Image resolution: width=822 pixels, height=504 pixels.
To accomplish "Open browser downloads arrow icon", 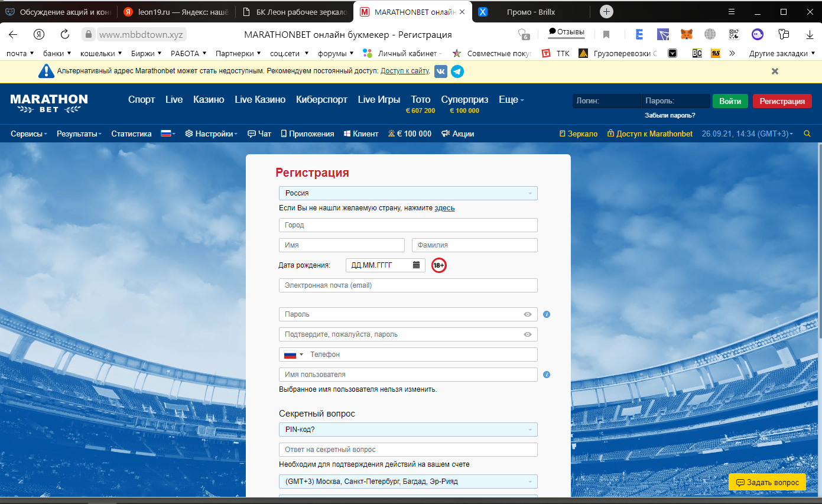I will point(810,34).
